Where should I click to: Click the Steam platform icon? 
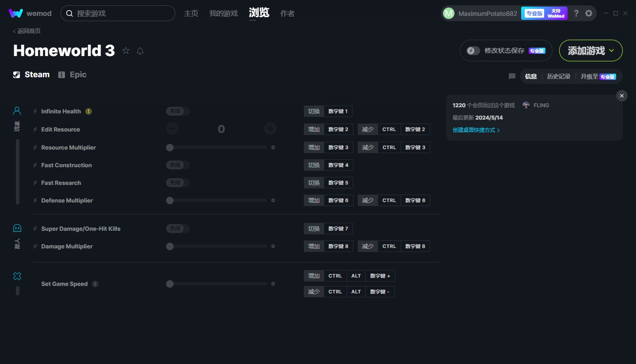click(16, 75)
